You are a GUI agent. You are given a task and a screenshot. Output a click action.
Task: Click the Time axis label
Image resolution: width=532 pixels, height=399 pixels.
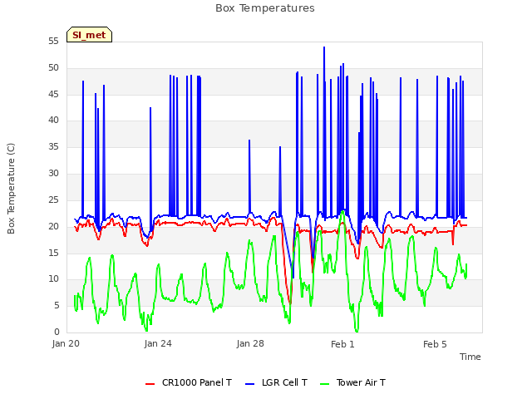point(470,357)
